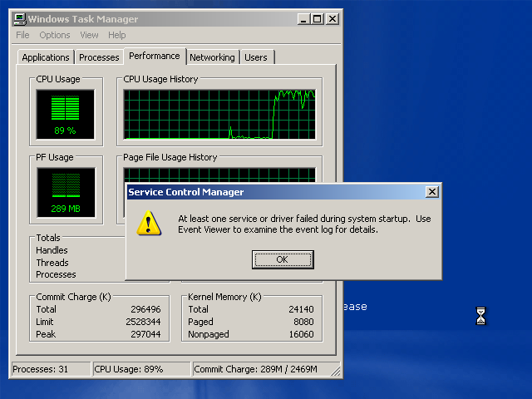This screenshot has width=532, height=399.
Task: Click the dialog message about Event Viewer
Action: pos(304,224)
